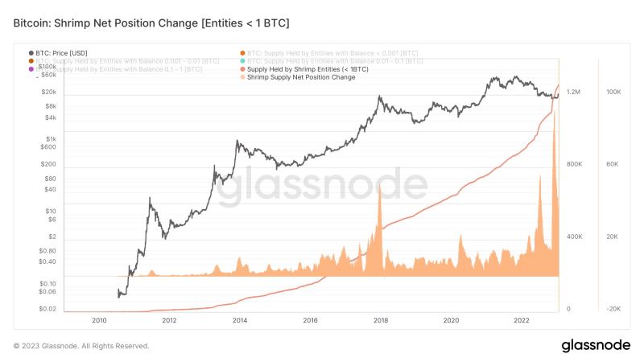This screenshot has width=644, height=362.
Task: Click the 1.2M right axis label
Action: pyautogui.click(x=572, y=93)
